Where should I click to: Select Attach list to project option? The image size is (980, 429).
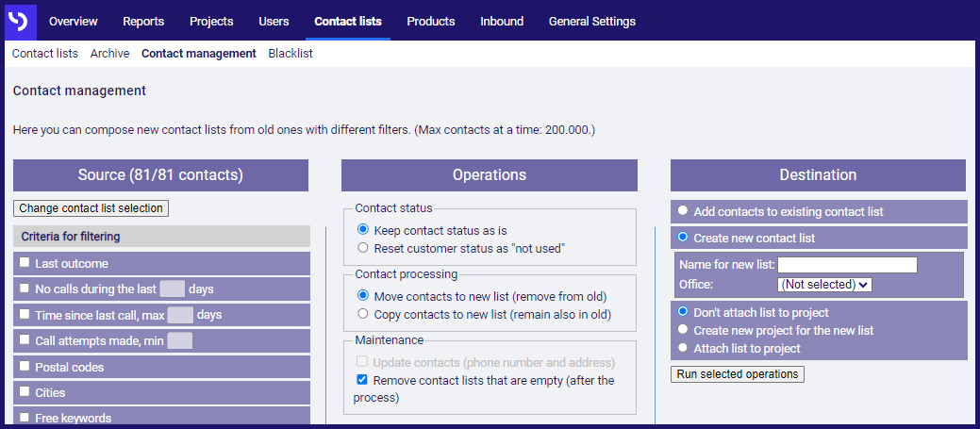pyautogui.click(x=683, y=347)
